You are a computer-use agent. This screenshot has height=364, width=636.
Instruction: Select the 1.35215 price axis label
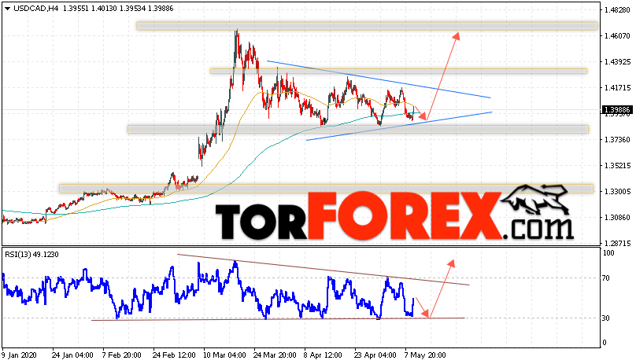point(617,166)
